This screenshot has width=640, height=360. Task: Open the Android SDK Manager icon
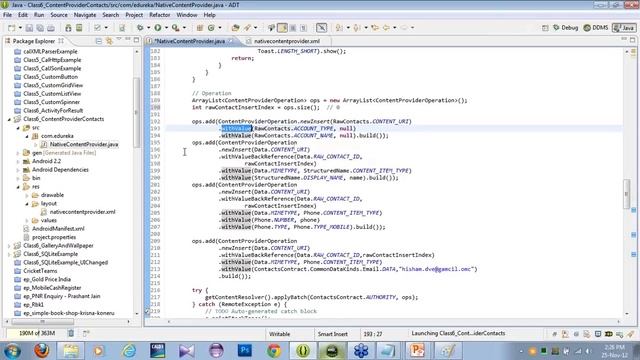tap(68, 28)
